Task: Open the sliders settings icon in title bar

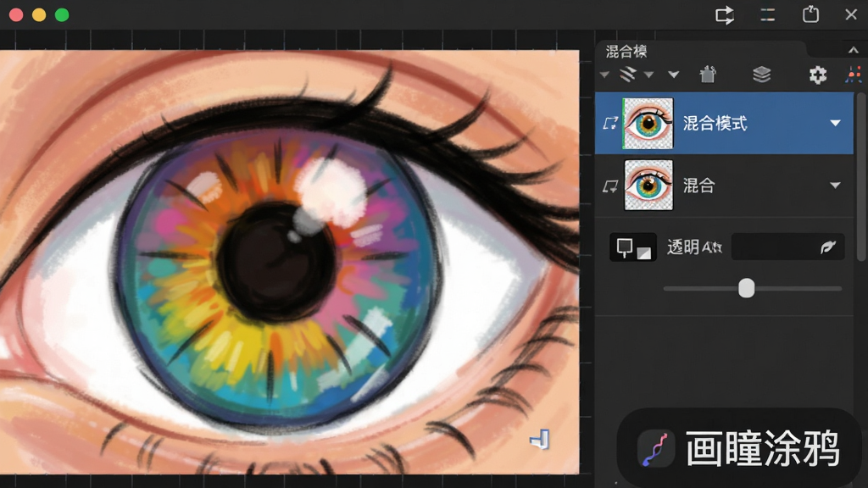Action: coord(767,15)
